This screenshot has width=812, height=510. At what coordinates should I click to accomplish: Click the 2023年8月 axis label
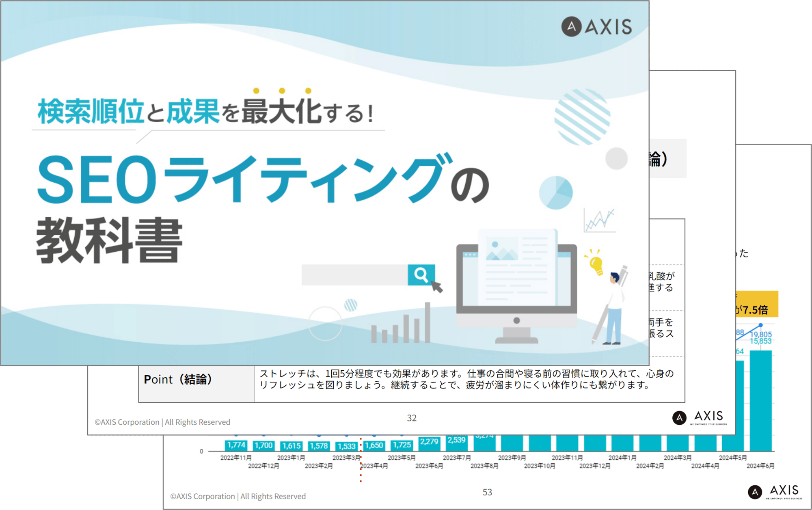tap(484, 466)
